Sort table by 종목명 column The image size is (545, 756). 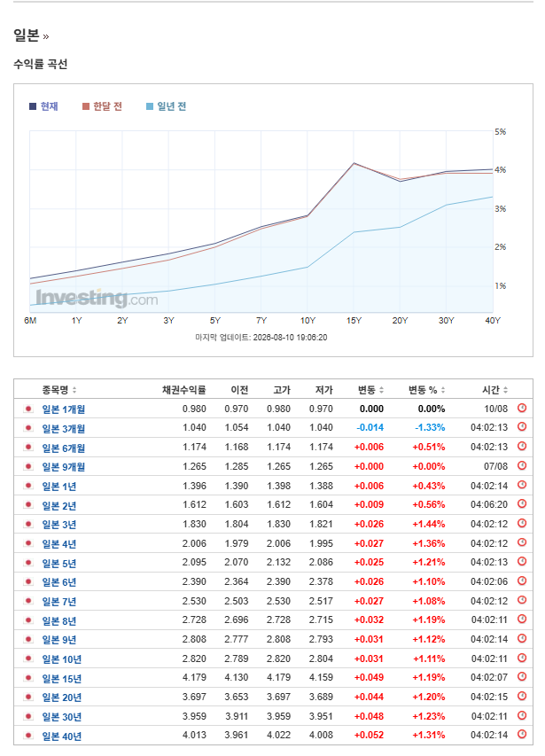click(58, 390)
